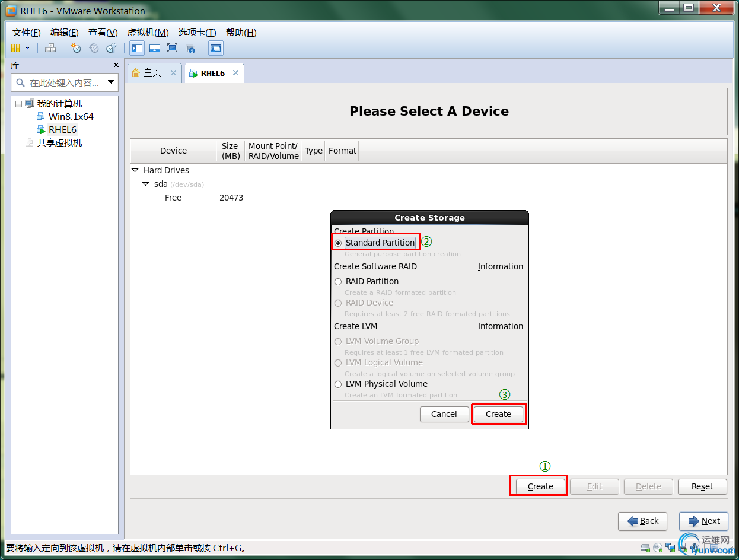
Task: Open the 选项卡(T) menu
Action: click(x=197, y=33)
